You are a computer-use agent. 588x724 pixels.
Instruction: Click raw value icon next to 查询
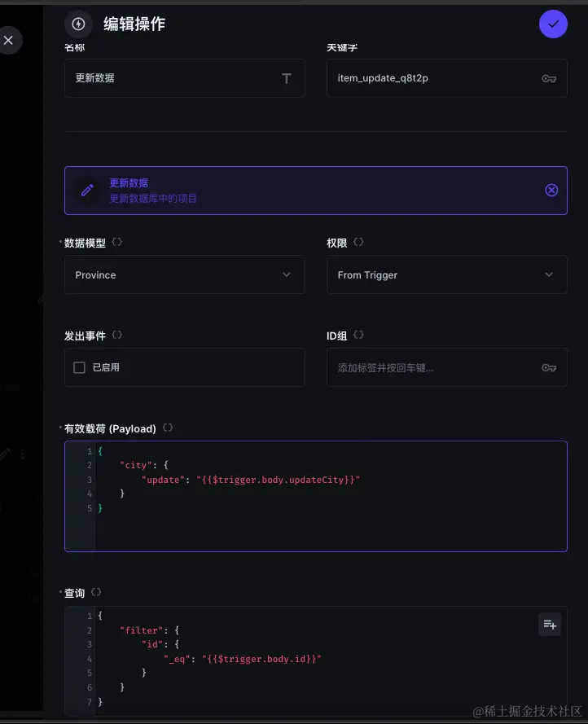click(x=96, y=593)
